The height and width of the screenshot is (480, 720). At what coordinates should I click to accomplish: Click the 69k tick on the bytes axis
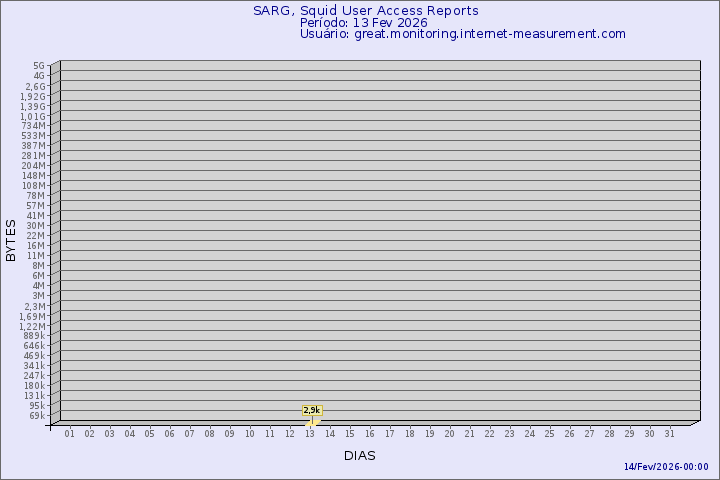[36, 415]
